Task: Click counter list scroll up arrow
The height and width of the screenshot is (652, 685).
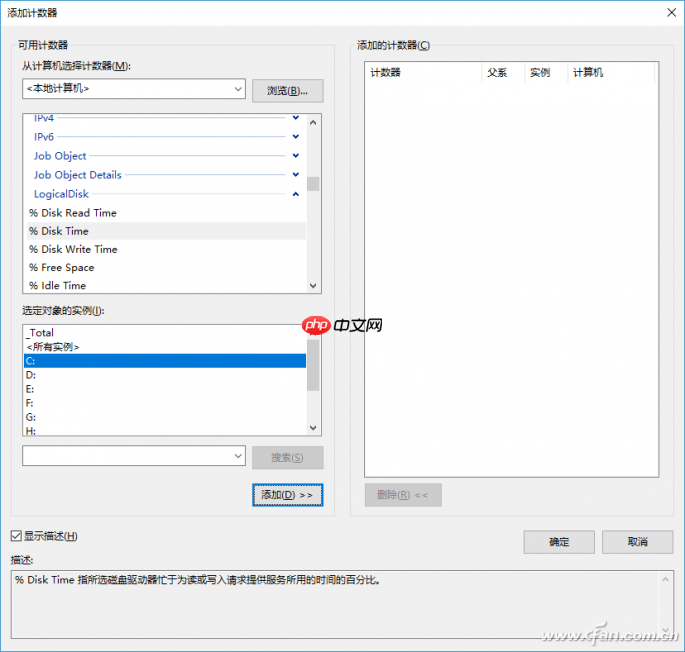Action: pos(313,123)
